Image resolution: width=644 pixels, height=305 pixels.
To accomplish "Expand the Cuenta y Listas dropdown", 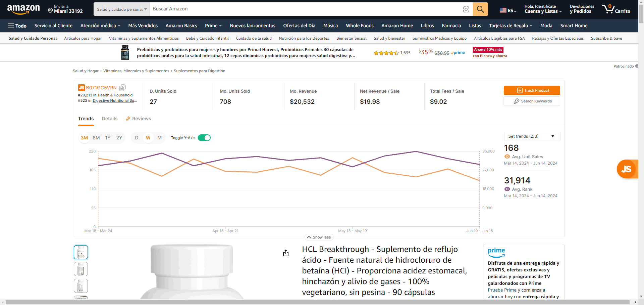I will point(543,9).
